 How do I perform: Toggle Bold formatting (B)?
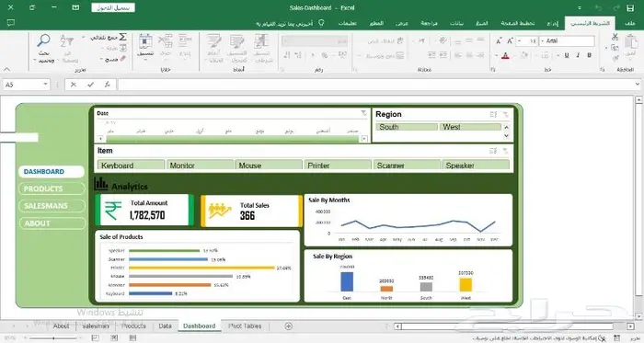point(590,55)
